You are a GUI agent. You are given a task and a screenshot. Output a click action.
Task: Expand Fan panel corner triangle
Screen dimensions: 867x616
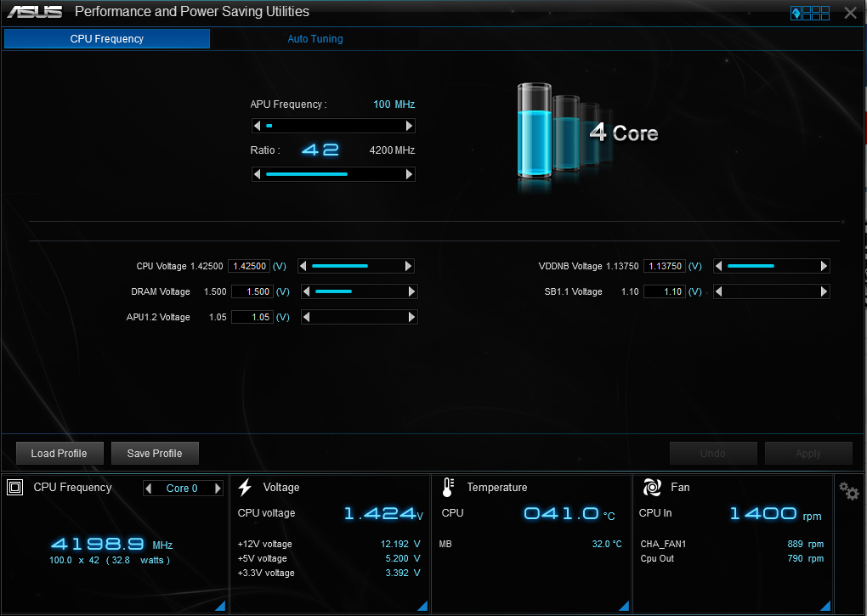point(825,606)
